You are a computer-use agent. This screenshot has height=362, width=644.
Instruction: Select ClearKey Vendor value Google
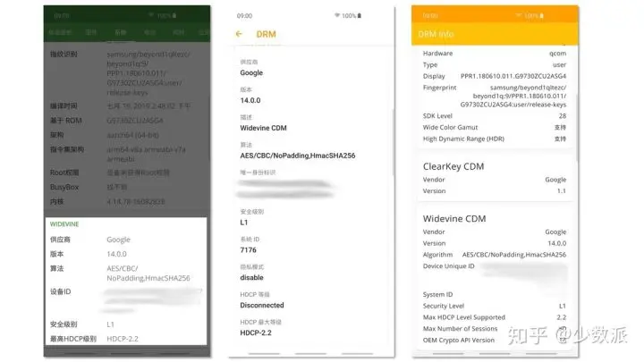pos(555,180)
